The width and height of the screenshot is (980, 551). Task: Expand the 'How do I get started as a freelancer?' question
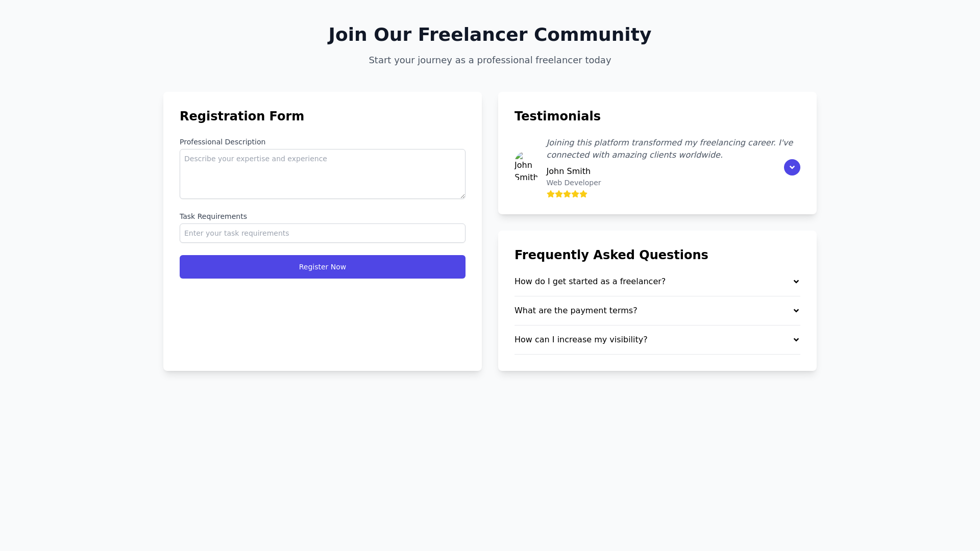tap(590, 282)
